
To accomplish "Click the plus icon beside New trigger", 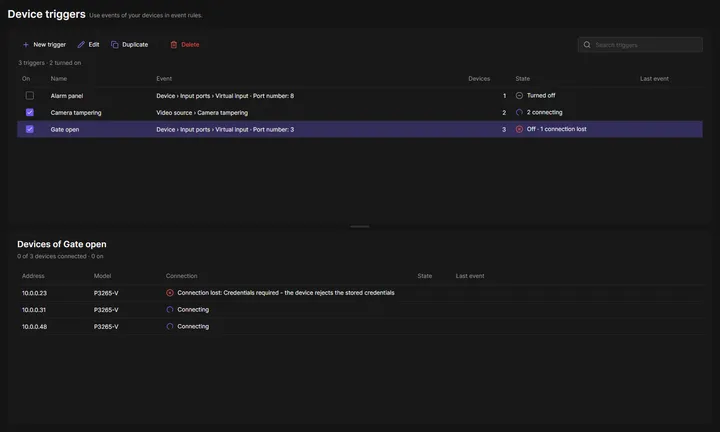I will click(x=26, y=45).
